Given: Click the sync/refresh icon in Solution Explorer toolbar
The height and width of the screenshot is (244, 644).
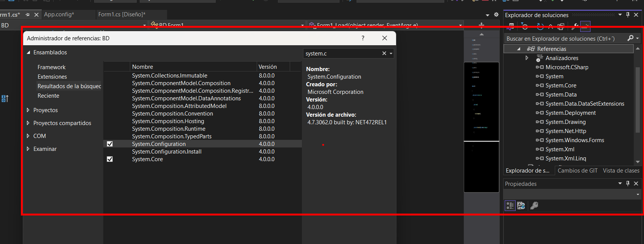Looking at the screenshot, I should [540, 27].
